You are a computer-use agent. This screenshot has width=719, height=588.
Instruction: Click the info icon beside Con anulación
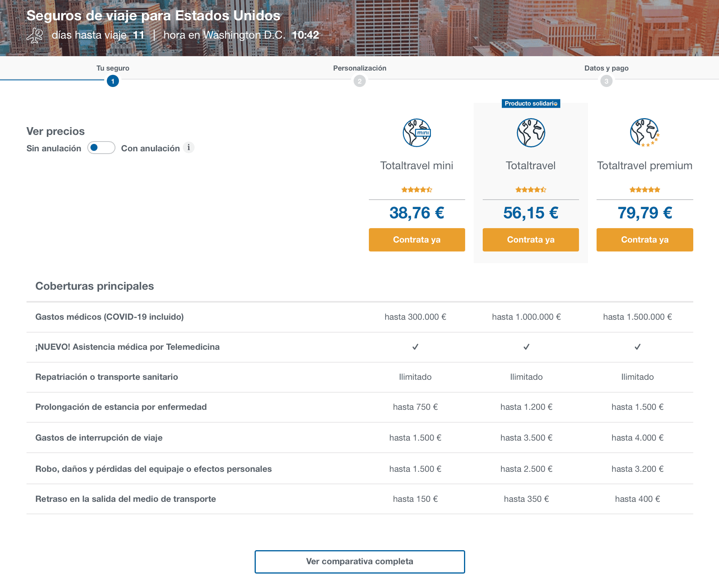189,147
